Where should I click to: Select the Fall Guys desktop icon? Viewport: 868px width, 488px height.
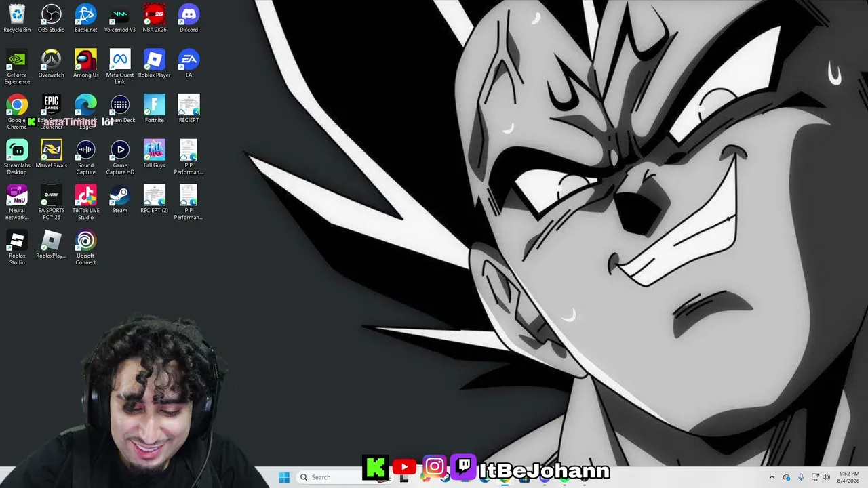click(155, 155)
